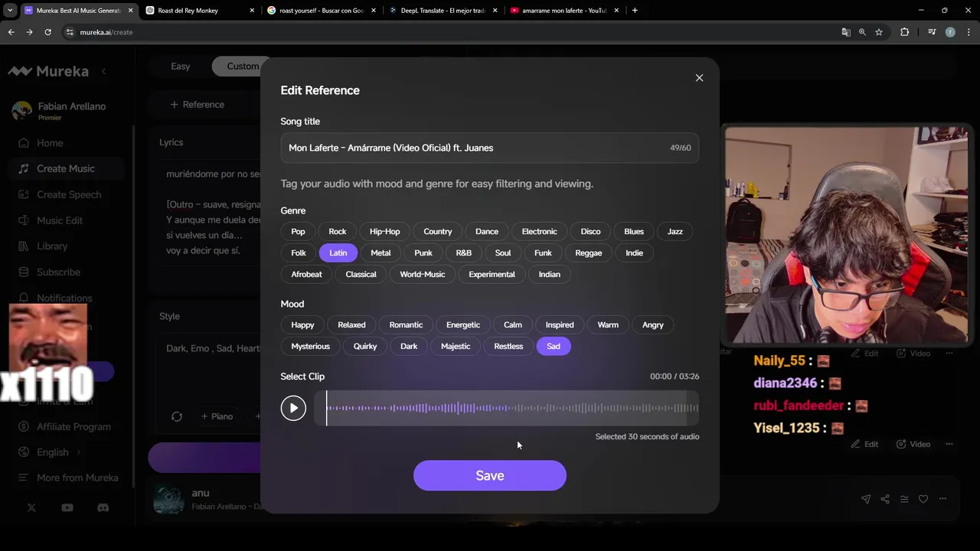Go back in browser history
The height and width of the screenshot is (551, 980).
tap(11, 32)
